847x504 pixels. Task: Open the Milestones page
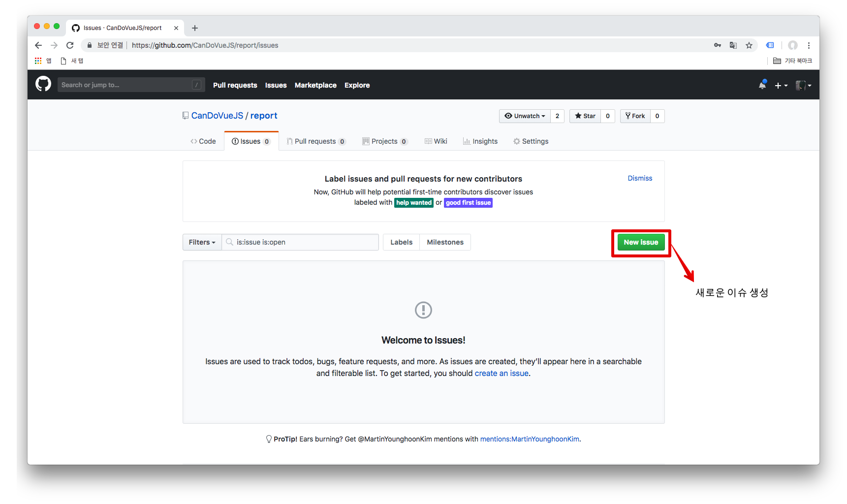445,242
